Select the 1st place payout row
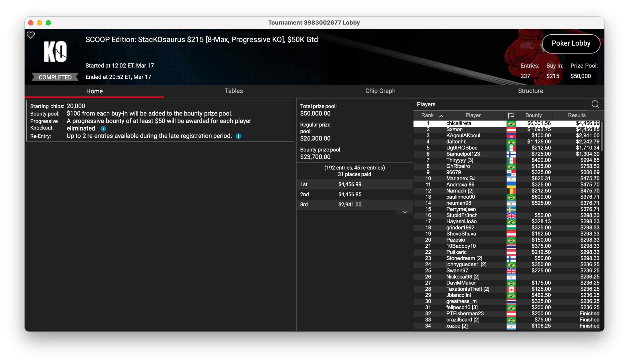 [349, 185]
